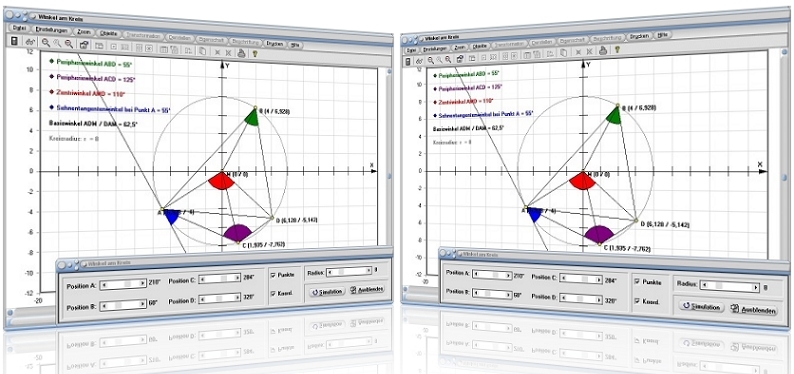Click the calculator icon in the right window toolbar
This screenshot has width=794, height=374.
coord(408,61)
